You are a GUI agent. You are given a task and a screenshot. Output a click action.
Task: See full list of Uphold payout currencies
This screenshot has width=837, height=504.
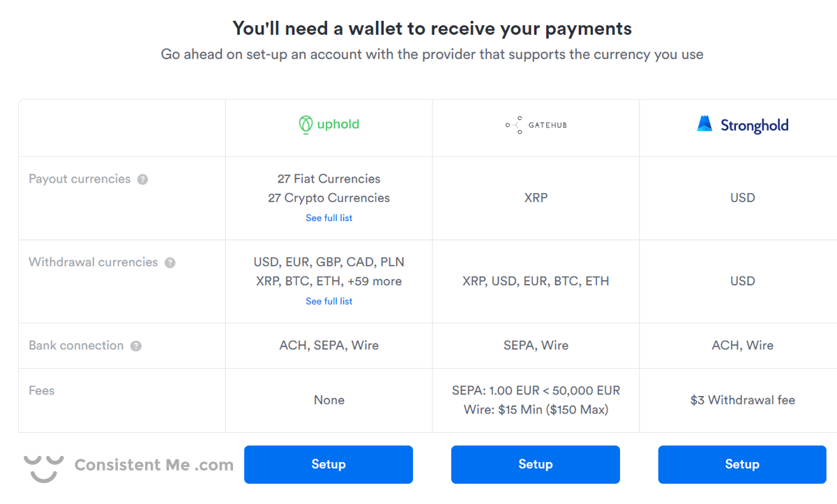329,218
